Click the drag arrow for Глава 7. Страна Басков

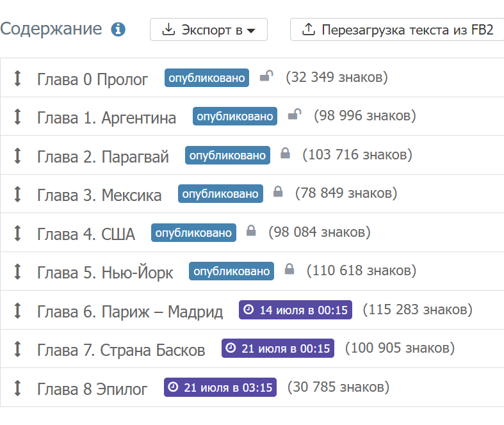18,349
